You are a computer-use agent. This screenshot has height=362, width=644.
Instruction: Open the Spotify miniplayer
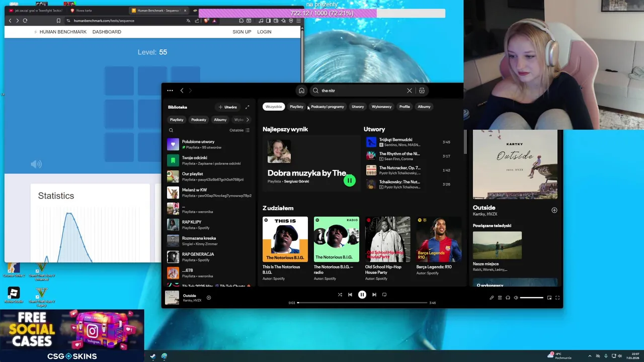[x=549, y=298]
